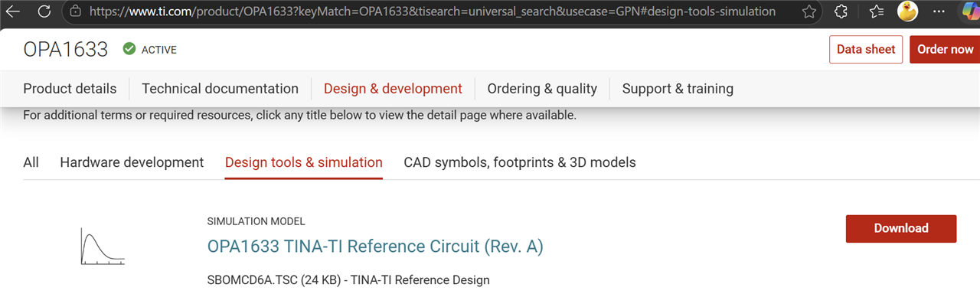The width and height of the screenshot is (980, 294).
Task: Open the duck profile avatar
Action: pyautogui.click(x=908, y=11)
